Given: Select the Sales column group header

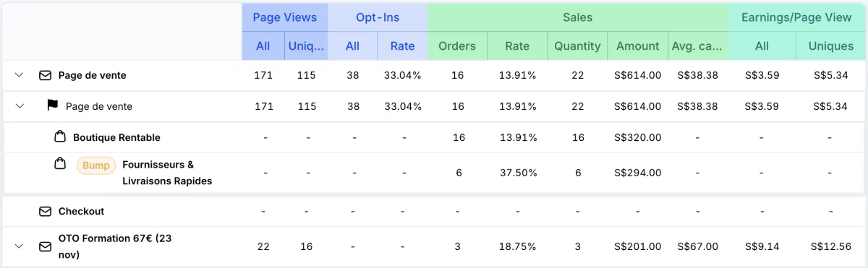Looking at the screenshot, I should tap(578, 17).
